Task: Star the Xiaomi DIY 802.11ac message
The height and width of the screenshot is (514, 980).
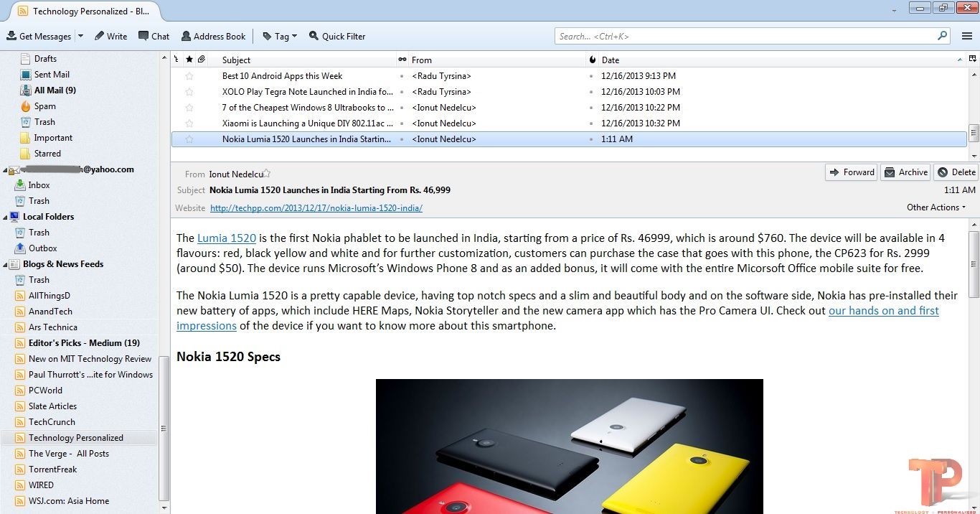Action: coord(189,123)
